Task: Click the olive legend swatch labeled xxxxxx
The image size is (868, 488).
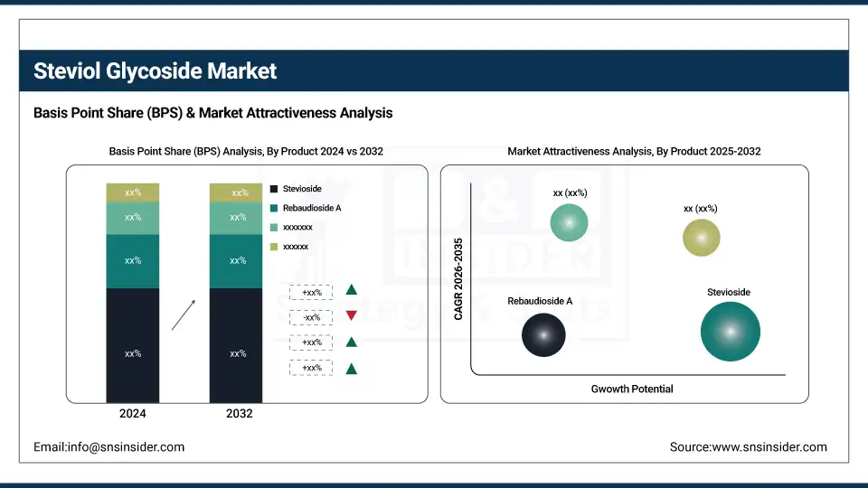Action: pos(275,247)
